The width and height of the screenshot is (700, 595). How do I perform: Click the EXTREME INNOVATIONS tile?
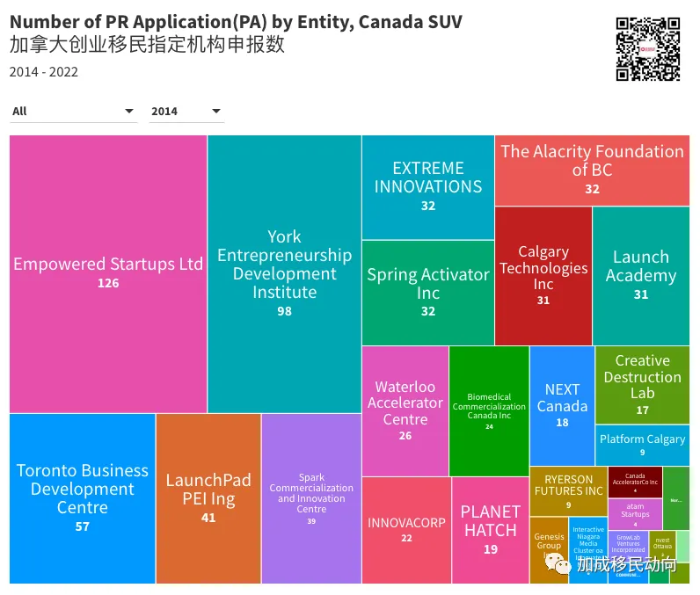(x=428, y=187)
